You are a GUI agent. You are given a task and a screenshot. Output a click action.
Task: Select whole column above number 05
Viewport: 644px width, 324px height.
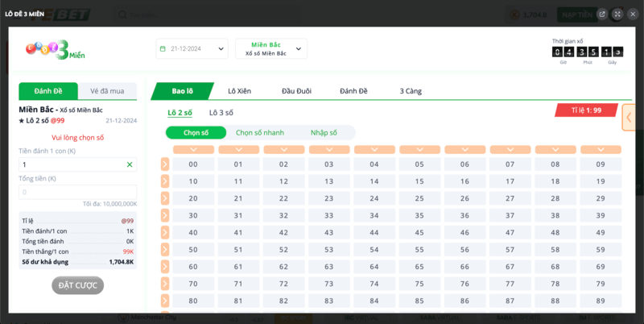click(419, 150)
